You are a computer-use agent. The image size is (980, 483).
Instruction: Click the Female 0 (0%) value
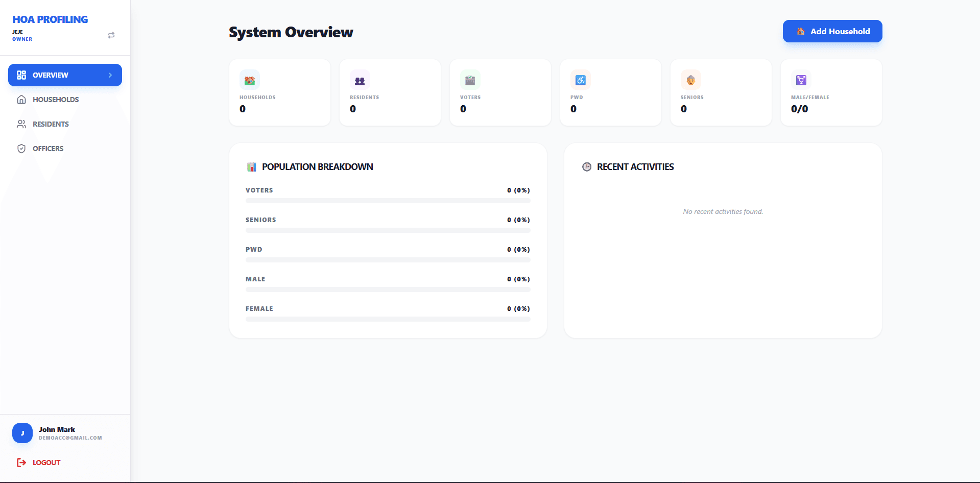[518, 309]
